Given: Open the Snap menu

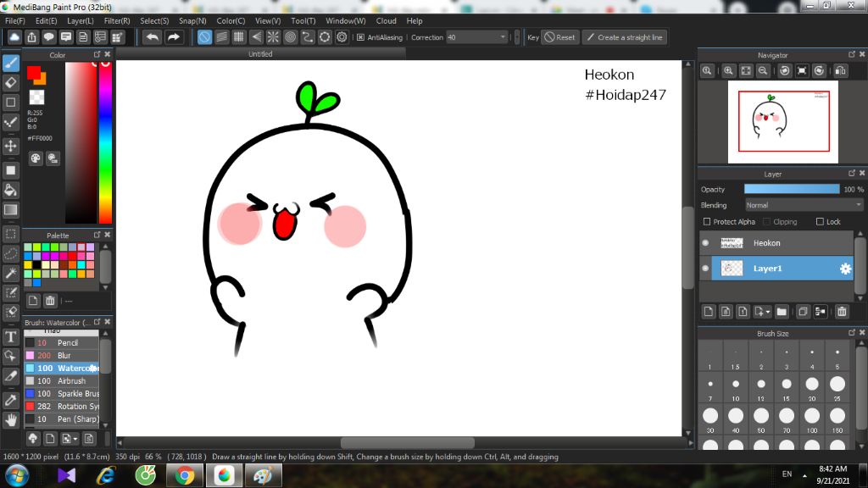Looking at the screenshot, I should pos(192,21).
